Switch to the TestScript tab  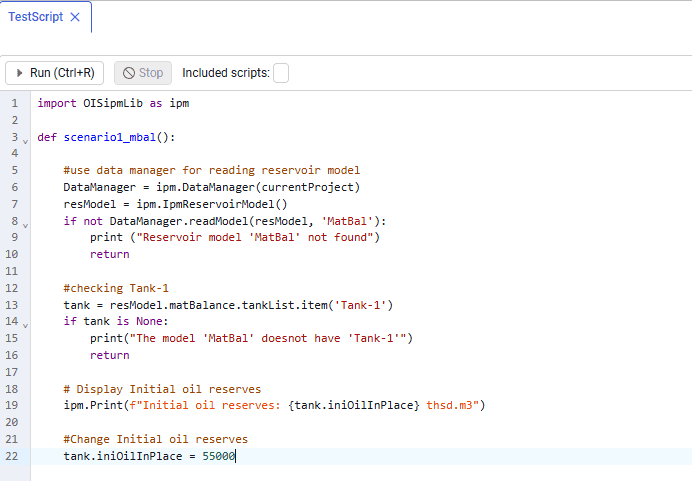tap(36, 17)
